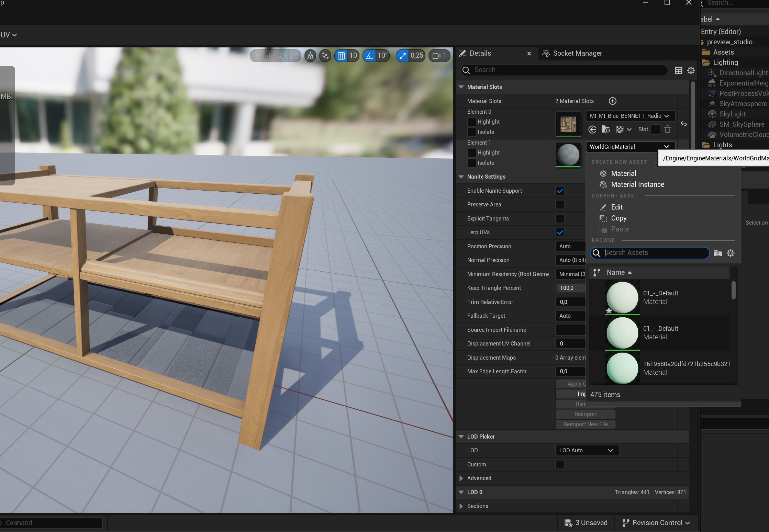The height and width of the screenshot is (532, 769).
Task: Click the 3 Unsaved status button
Action: point(586,523)
